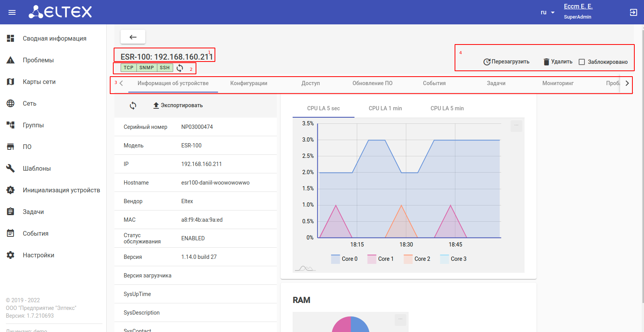Viewport: 644px width, 332px height.
Task: Switch to CPU LA 1 min tab
Action: click(x=385, y=108)
